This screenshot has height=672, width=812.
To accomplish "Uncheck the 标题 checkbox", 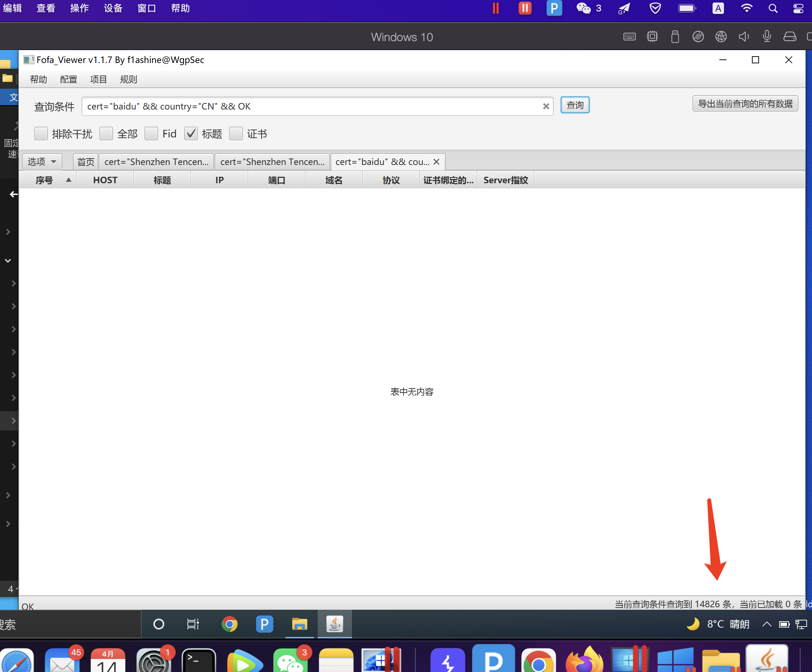I will coord(191,133).
